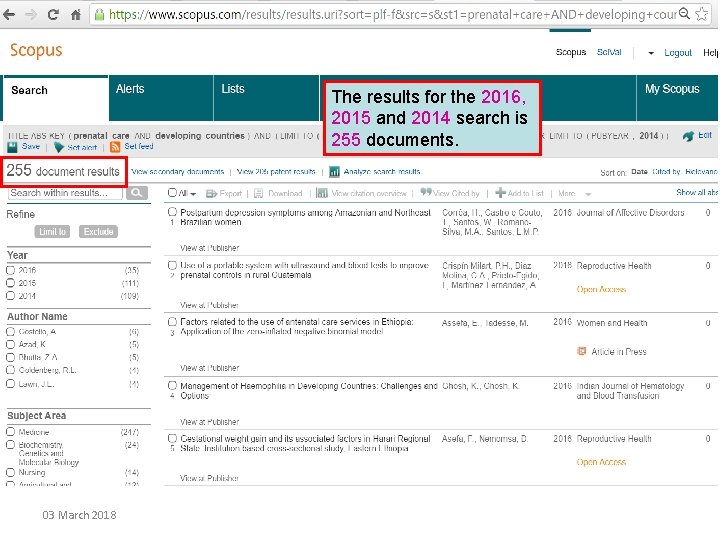720x540 pixels.
Task: Click the Logout link
Action: [x=678, y=53]
